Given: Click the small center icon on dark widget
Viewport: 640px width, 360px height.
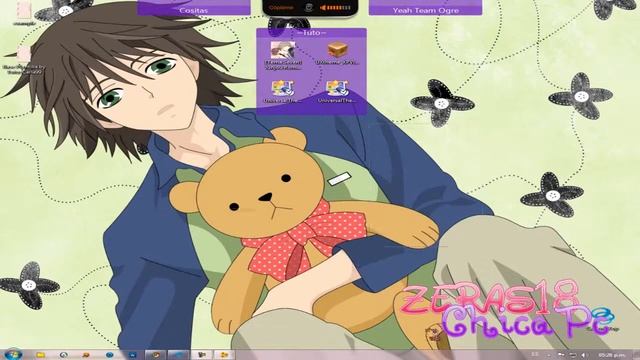Looking at the screenshot, I should pyautogui.click(x=309, y=8).
